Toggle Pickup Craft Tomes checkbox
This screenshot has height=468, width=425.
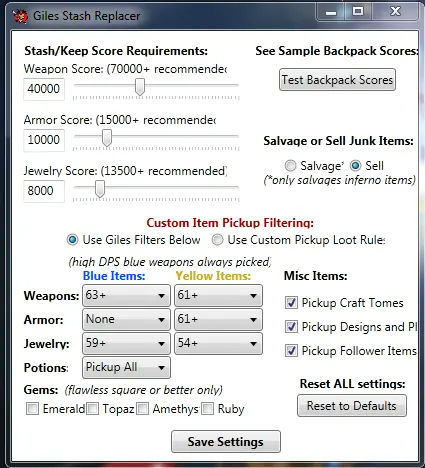[291, 303]
